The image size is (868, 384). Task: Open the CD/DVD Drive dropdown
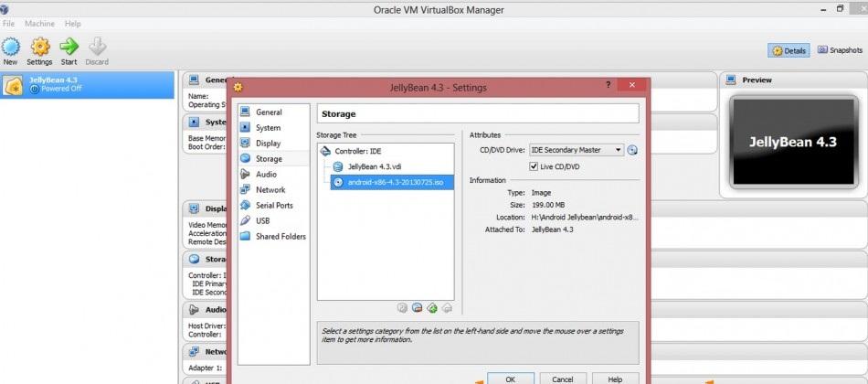(x=577, y=150)
